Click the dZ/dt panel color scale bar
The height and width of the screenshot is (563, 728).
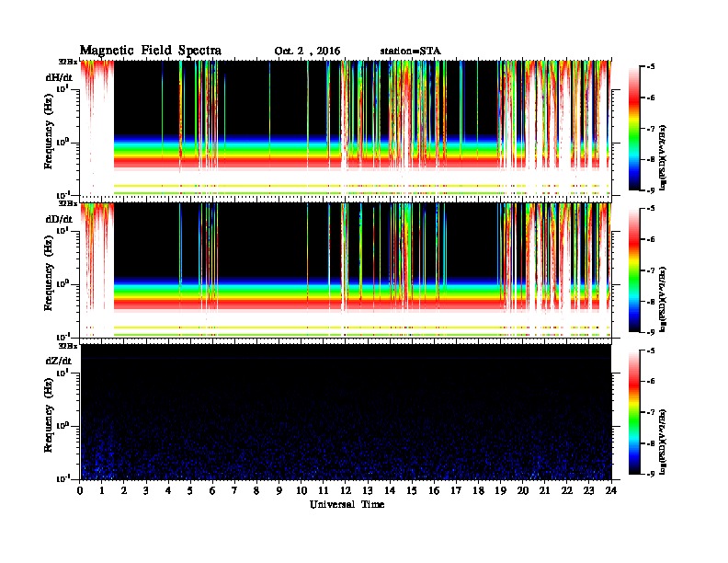(634, 412)
